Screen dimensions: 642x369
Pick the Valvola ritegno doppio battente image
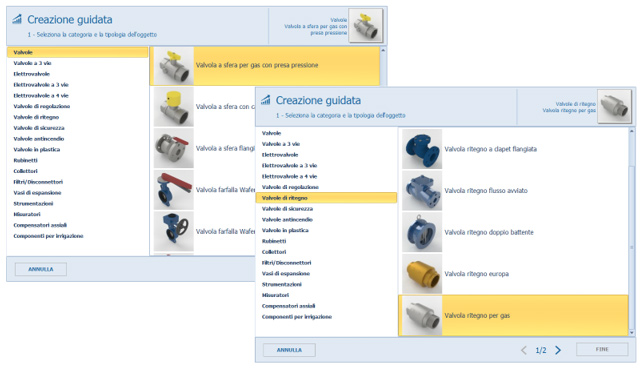point(422,232)
